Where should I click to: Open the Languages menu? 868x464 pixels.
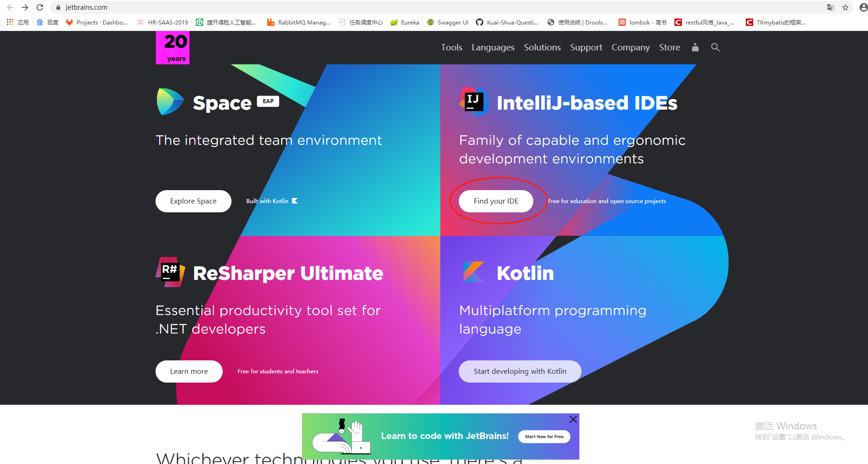point(493,47)
